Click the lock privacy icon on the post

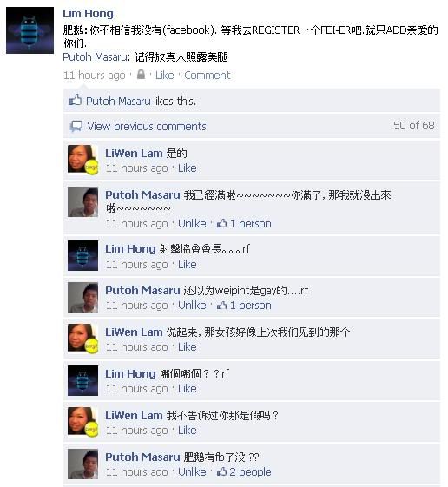(x=141, y=75)
